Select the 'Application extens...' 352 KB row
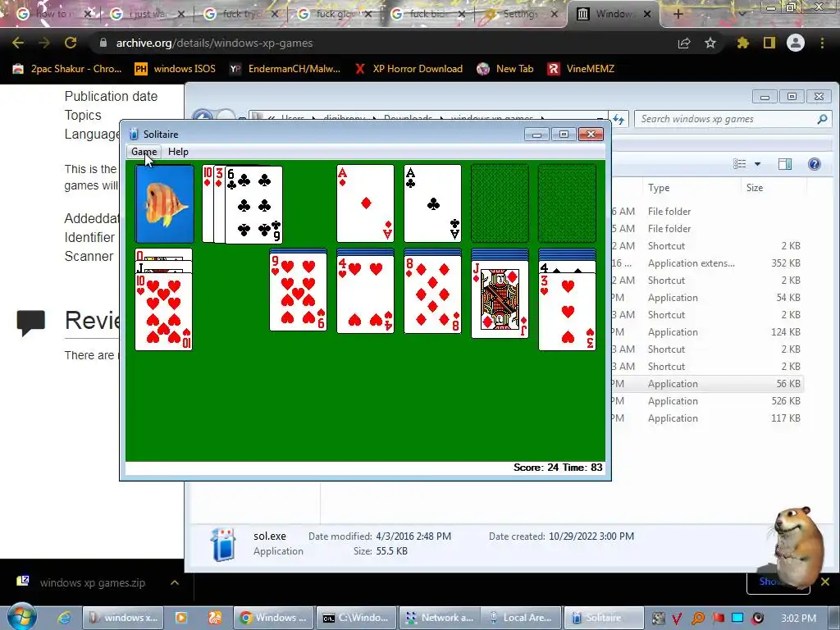Image resolution: width=840 pixels, height=630 pixels. 707,263
